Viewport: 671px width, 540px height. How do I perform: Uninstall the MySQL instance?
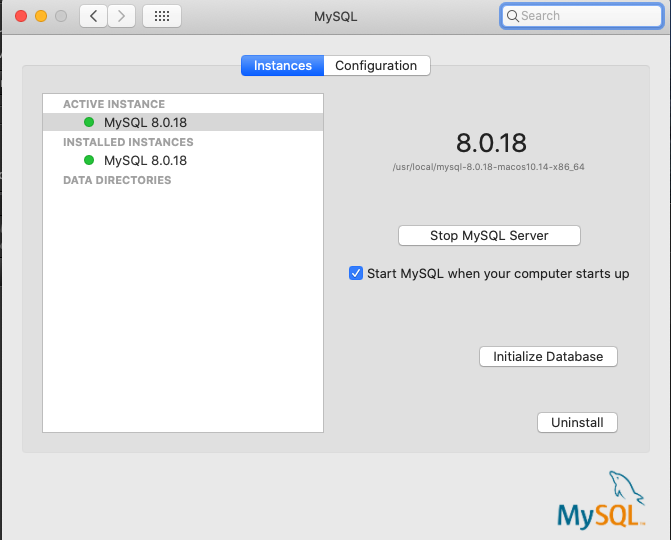point(577,422)
